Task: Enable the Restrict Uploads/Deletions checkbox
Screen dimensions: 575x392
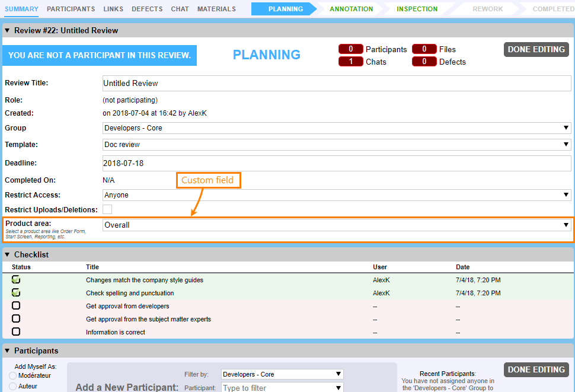Action: 107,209
